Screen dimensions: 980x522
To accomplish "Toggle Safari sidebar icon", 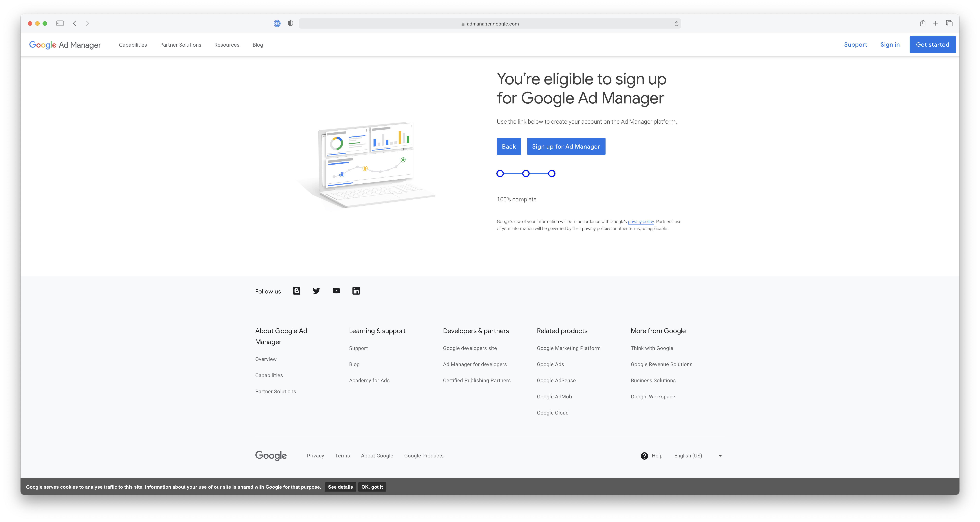I will coord(60,23).
